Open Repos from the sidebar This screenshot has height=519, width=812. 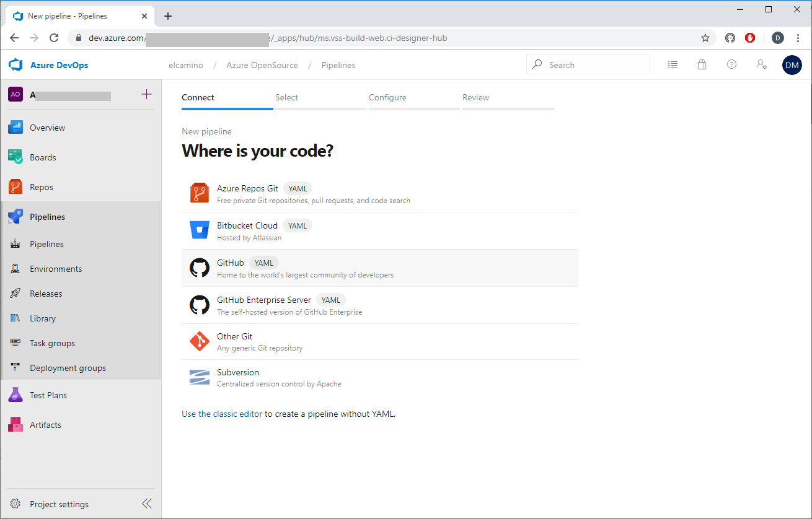pyautogui.click(x=42, y=187)
